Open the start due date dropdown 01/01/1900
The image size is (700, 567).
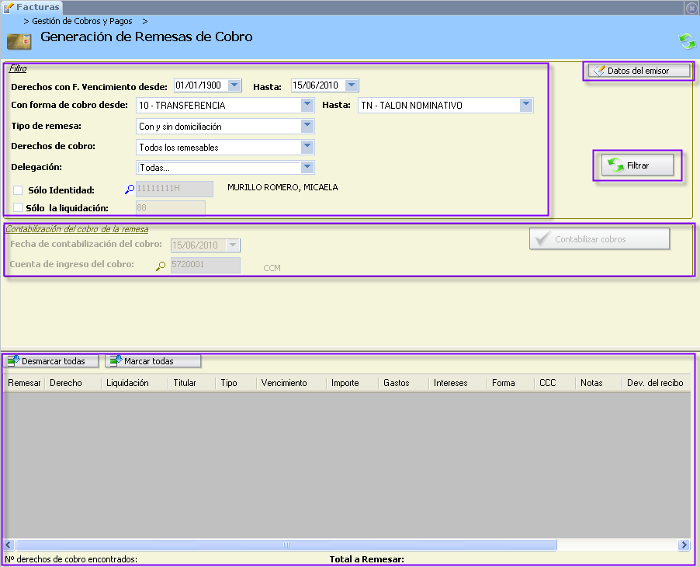[234, 86]
